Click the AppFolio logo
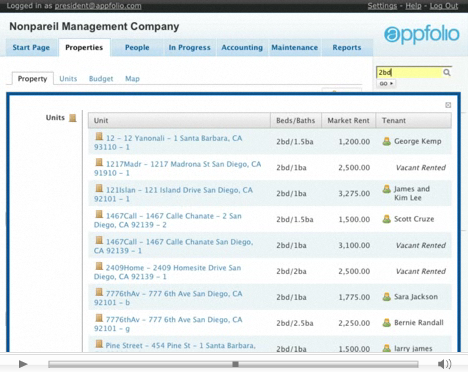Image resolution: width=468 pixels, height=372 pixels. click(x=422, y=34)
